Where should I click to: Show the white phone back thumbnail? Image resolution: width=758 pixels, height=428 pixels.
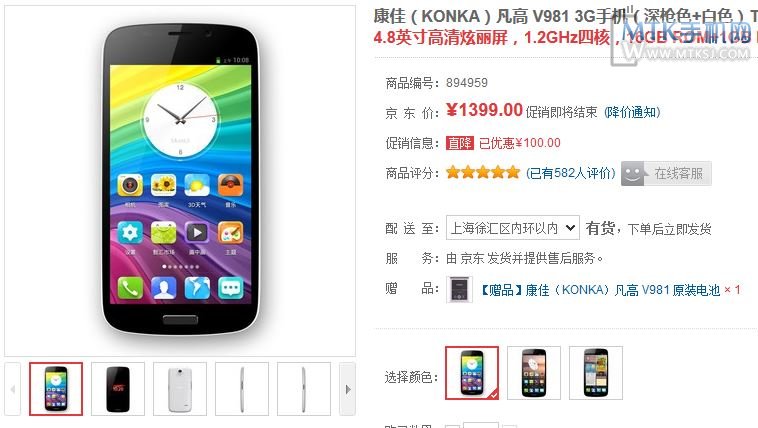pos(180,389)
